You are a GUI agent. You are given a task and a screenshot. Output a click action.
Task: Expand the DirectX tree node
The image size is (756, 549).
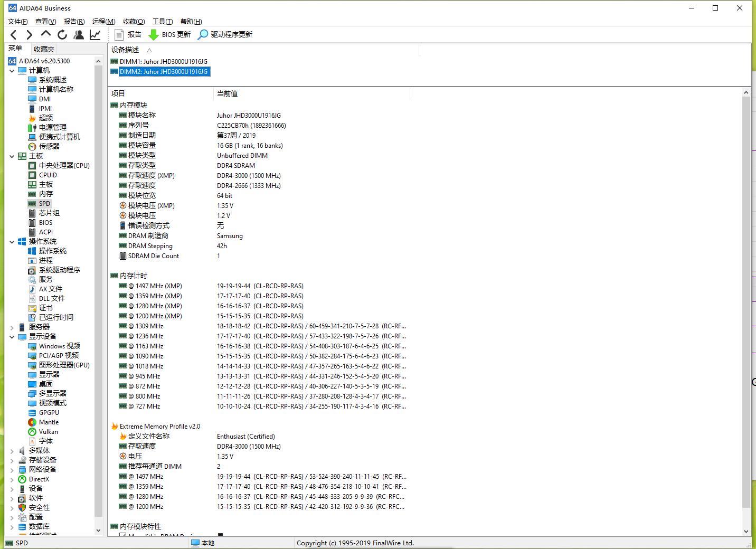[x=12, y=479]
